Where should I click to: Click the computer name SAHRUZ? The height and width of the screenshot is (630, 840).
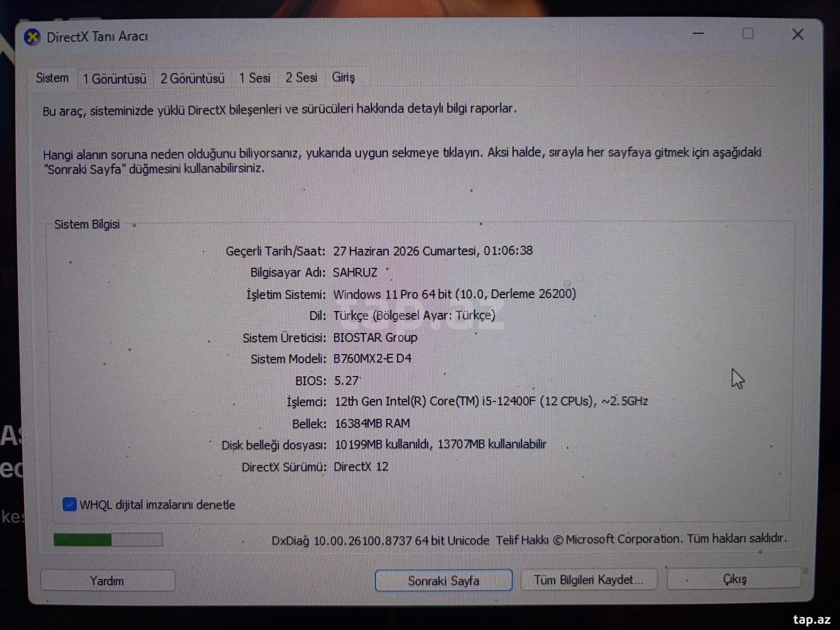[x=355, y=272]
